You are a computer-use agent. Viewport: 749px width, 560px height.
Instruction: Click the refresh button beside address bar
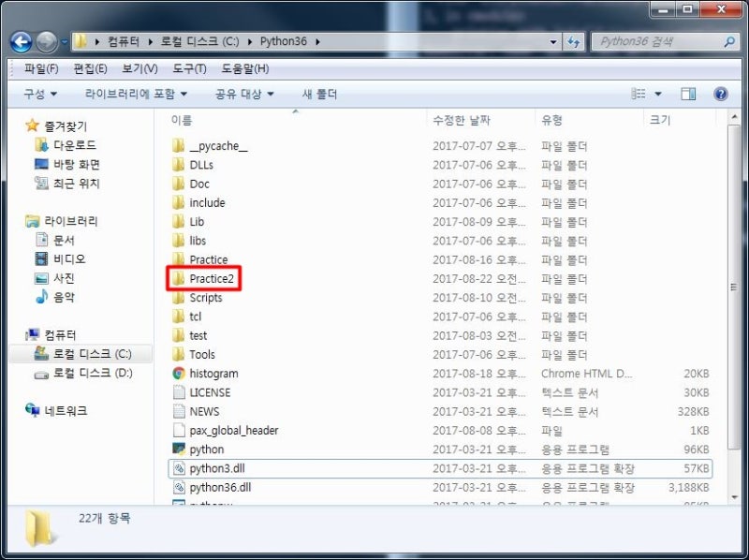click(574, 42)
